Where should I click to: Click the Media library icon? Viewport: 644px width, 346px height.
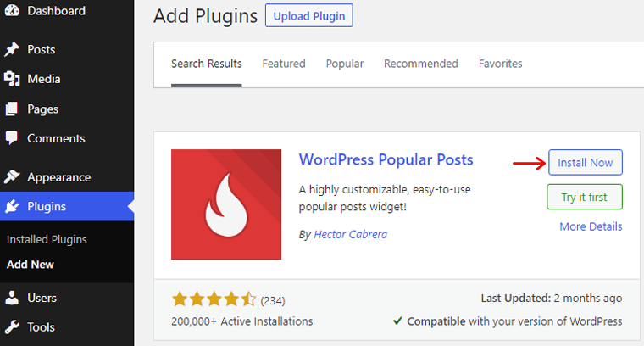12,79
